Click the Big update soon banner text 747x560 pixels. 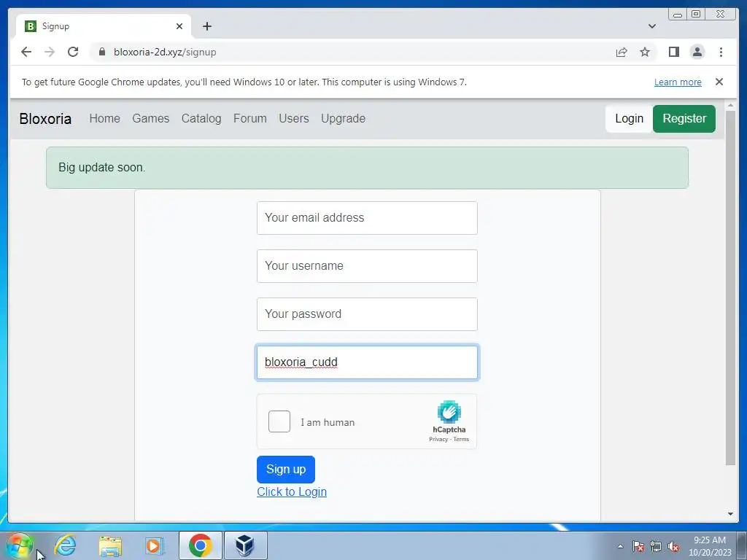[101, 167]
